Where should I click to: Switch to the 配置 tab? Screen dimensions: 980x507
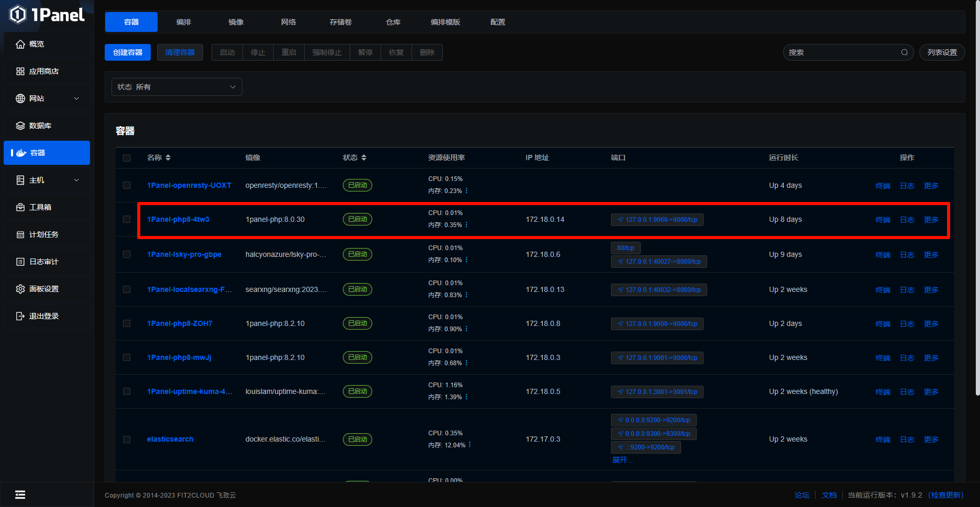pos(498,22)
